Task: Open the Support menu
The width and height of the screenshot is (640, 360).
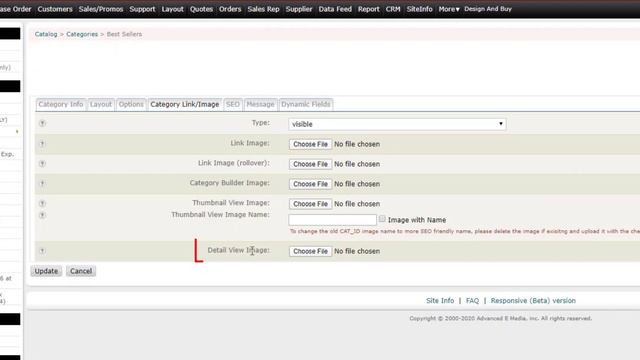Action: tap(142, 9)
